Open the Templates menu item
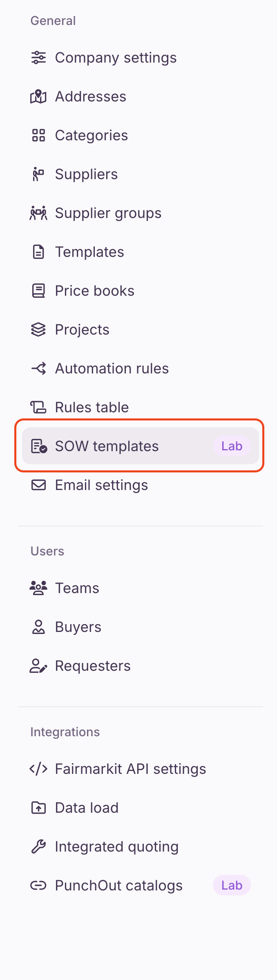Screen dimensions: 277x980 (x=89, y=252)
